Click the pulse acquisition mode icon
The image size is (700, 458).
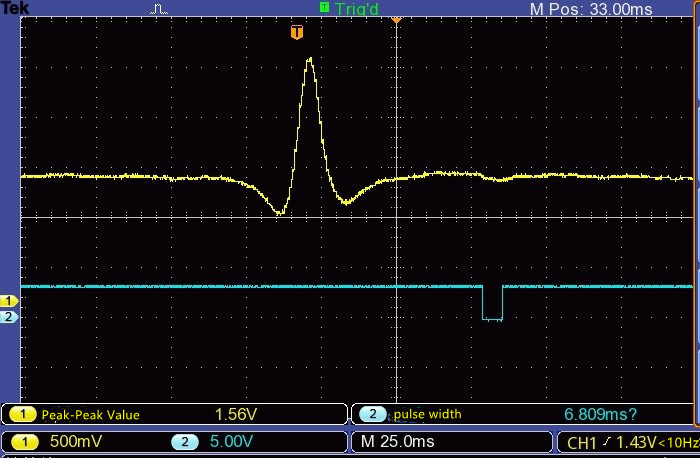159,9
